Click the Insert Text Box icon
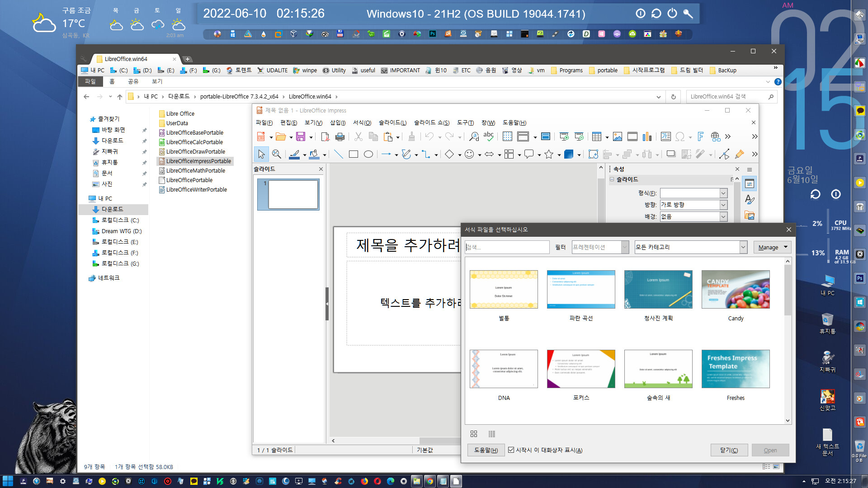868x488 pixels. (666, 136)
